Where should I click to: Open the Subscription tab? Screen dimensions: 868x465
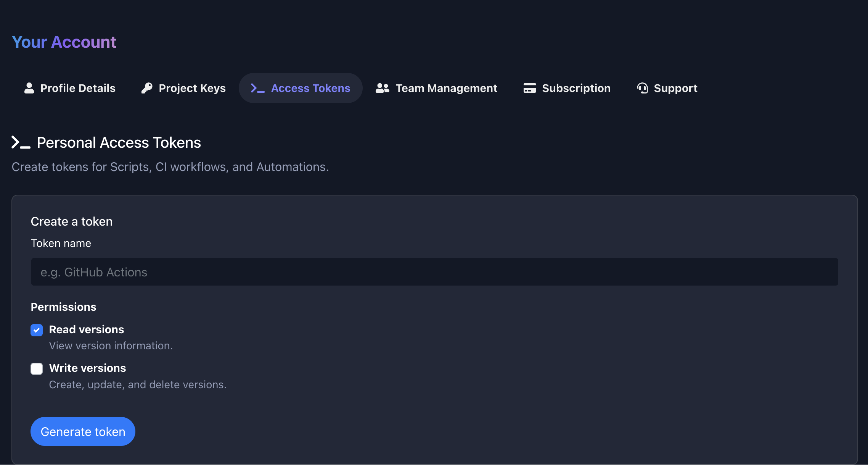click(567, 88)
